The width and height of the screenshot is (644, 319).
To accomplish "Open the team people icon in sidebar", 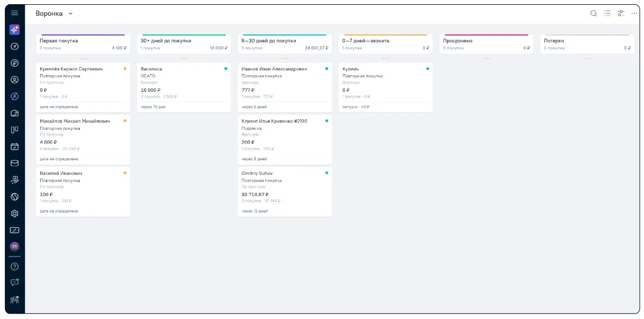I will (x=14, y=300).
